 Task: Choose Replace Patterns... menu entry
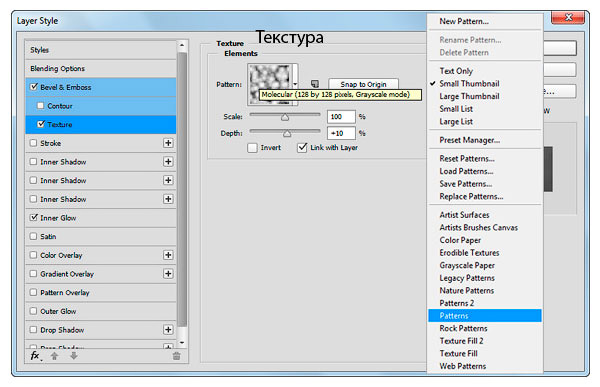coord(471,197)
